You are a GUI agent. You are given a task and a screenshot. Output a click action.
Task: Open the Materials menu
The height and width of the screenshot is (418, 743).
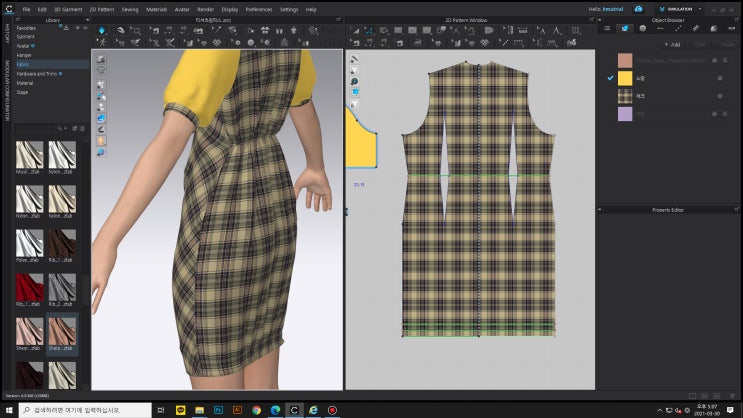[157, 9]
